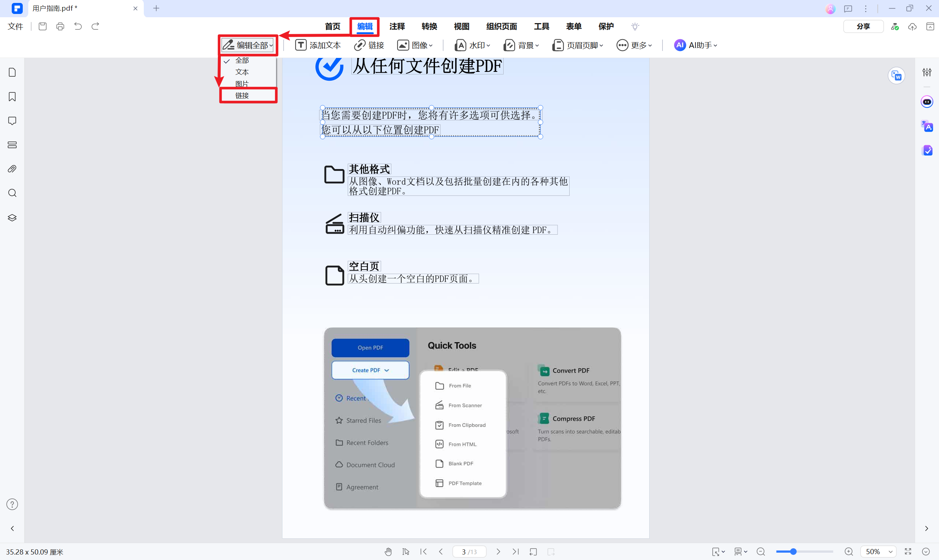This screenshot has width=939, height=560.
Task: Click the undo arrow button
Action: [x=78, y=26]
